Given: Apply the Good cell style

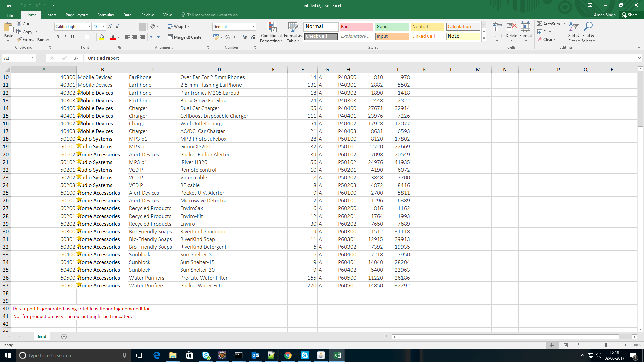Looking at the screenshot, I should [392, 27].
